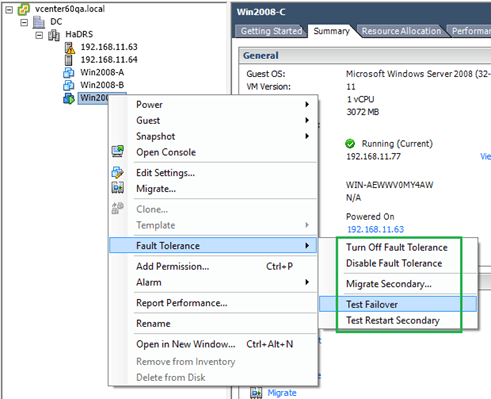The height and width of the screenshot is (399, 491).
Task: Click the DNS name WIN-AEWWV0MY4AW
Action: tap(389, 185)
